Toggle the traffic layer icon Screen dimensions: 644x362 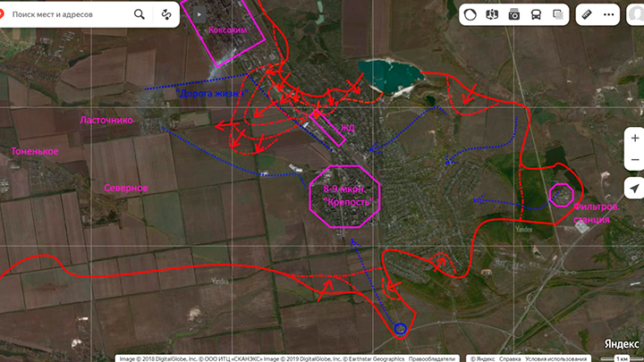(x=470, y=14)
